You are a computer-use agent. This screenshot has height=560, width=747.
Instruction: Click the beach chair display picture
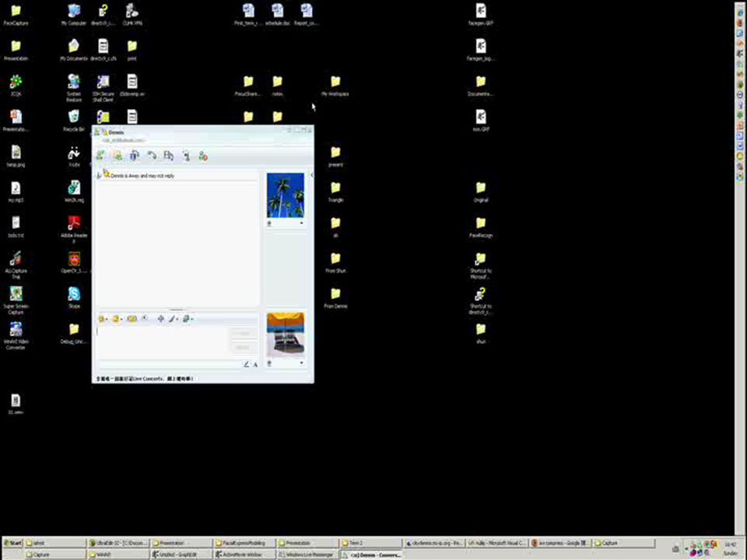286,334
